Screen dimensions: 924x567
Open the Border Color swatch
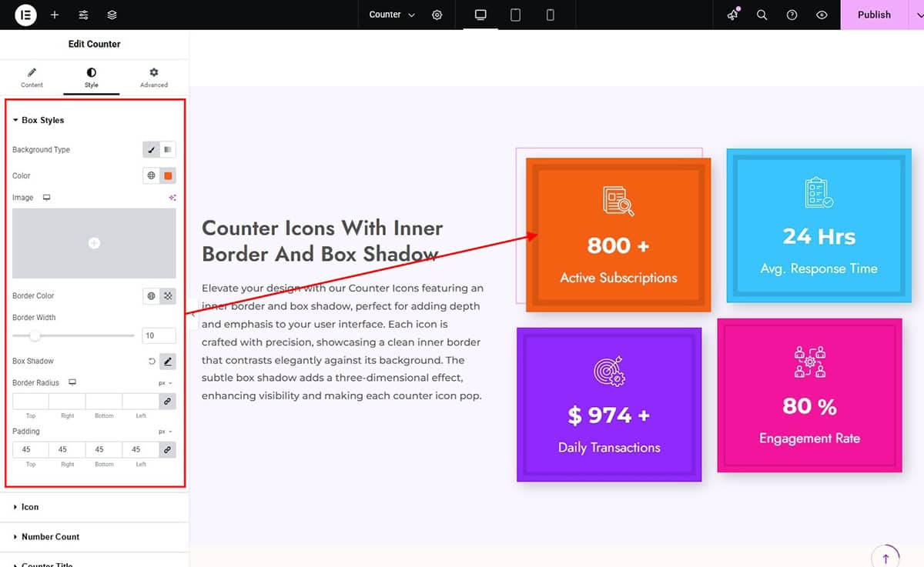[x=168, y=295]
